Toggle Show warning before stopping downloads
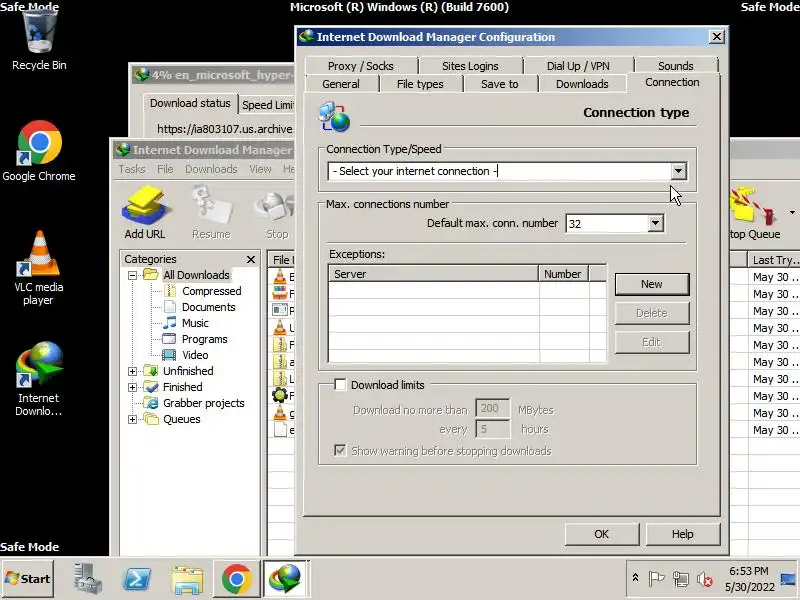The height and width of the screenshot is (600, 800). pos(340,451)
